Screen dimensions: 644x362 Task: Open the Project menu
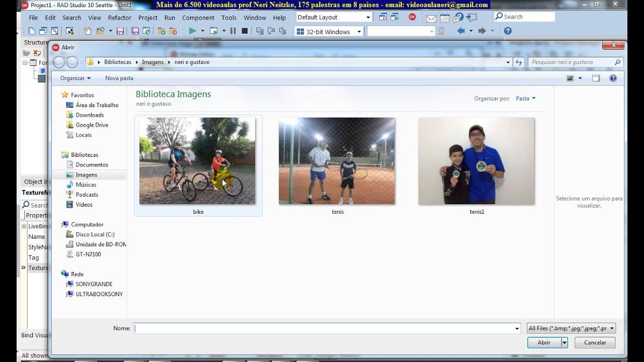coord(148,18)
